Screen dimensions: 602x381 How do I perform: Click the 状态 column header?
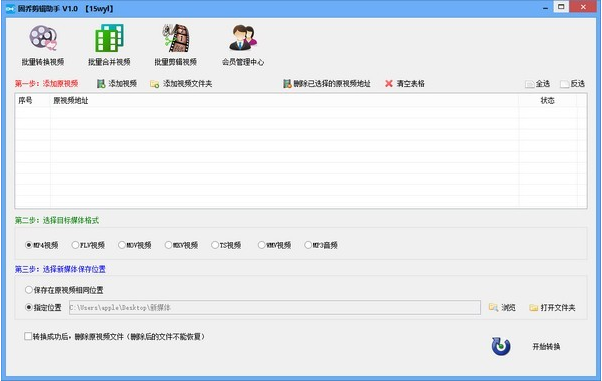(x=547, y=101)
